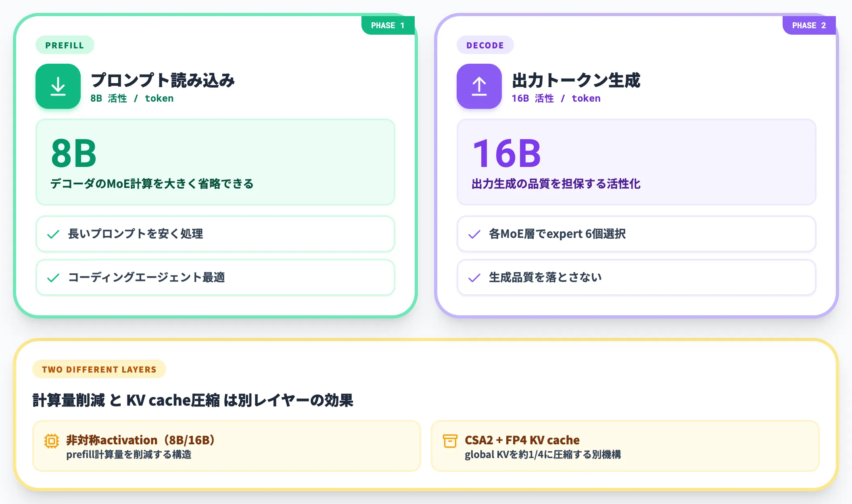The height and width of the screenshot is (504, 852).
Task: Click the purple upload arrow icon
Action: pos(479,86)
